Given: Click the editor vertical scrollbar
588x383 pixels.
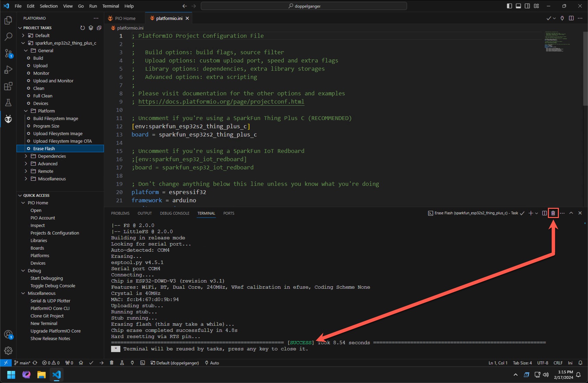Looking at the screenshot, I should click(585, 69).
